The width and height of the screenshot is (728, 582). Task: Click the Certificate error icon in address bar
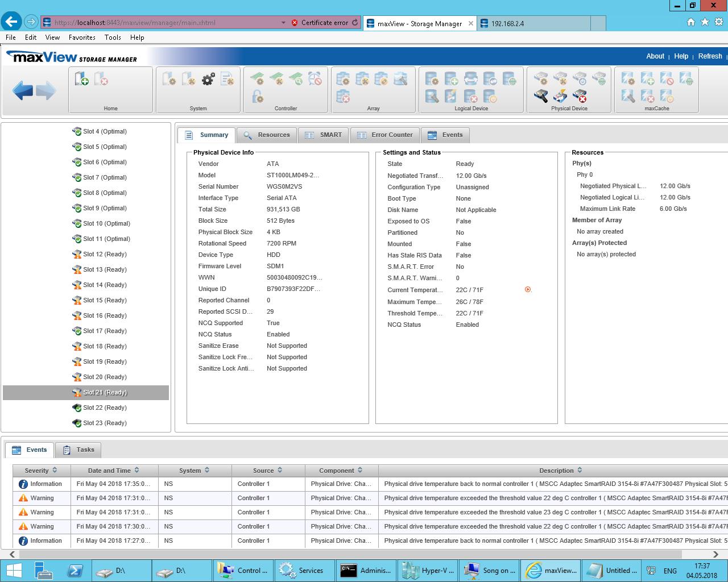295,23
